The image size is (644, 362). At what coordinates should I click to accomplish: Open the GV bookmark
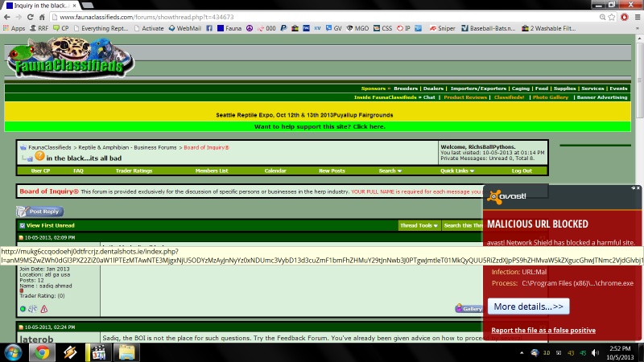click(333, 28)
